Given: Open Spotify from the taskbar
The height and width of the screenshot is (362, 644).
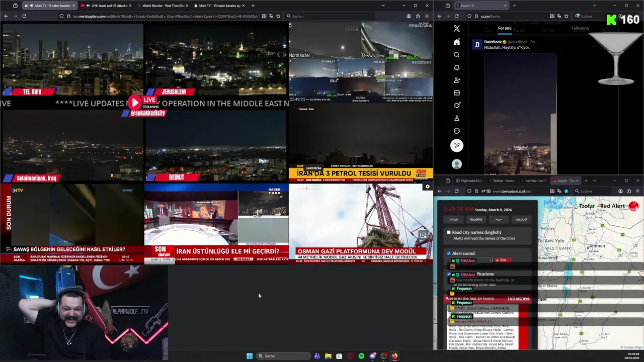Looking at the screenshot, I should click(361, 356).
